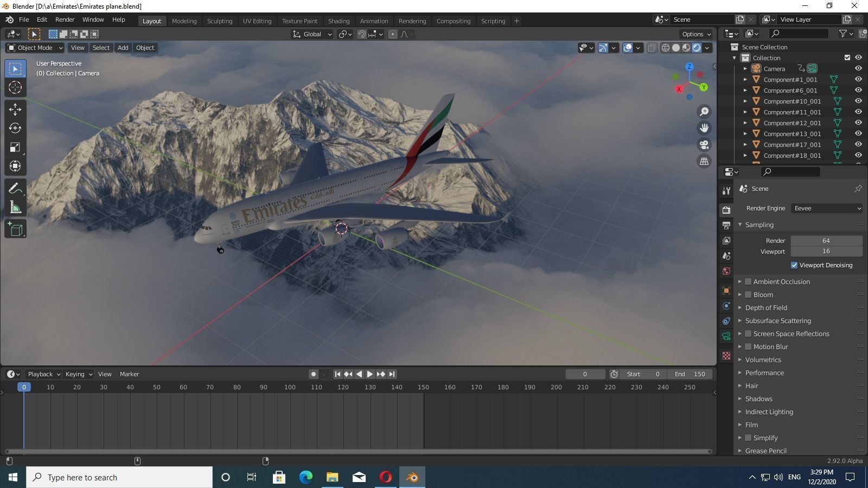
Task: Switch orthographic/perspective grid icon
Action: tap(704, 162)
